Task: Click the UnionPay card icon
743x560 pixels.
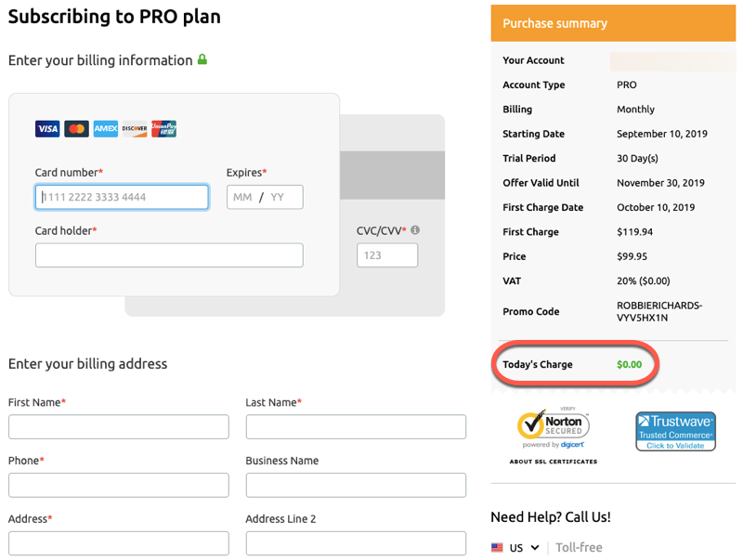Action: [163, 129]
